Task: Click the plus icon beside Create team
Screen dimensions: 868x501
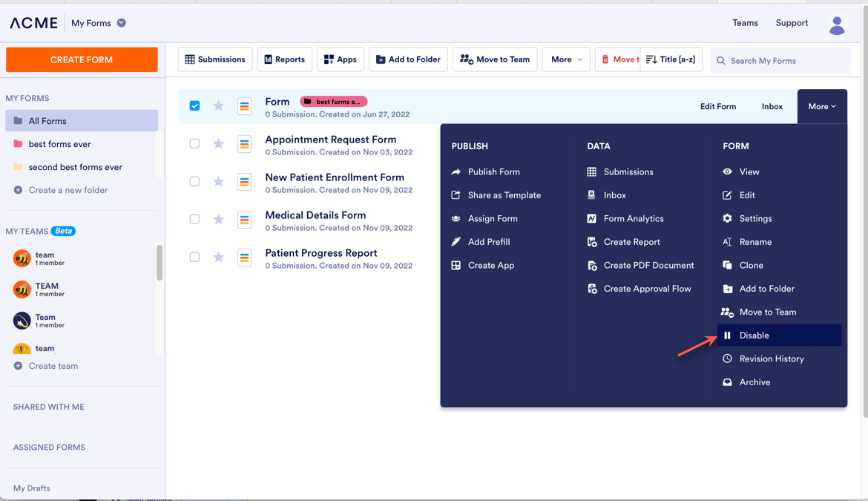Action: coord(18,366)
